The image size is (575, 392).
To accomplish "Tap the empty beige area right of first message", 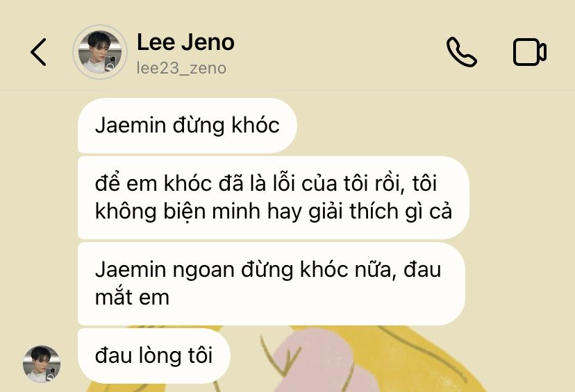I will [433, 126].
